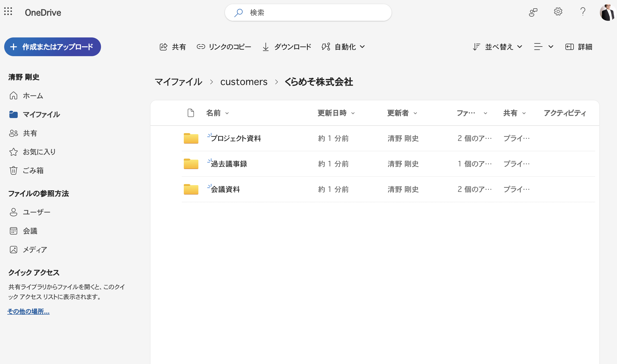This screenshot has width=617, height=364.
Task: Open the その他の場所... link
Action: pyautogui.click(x=28, y=311)
